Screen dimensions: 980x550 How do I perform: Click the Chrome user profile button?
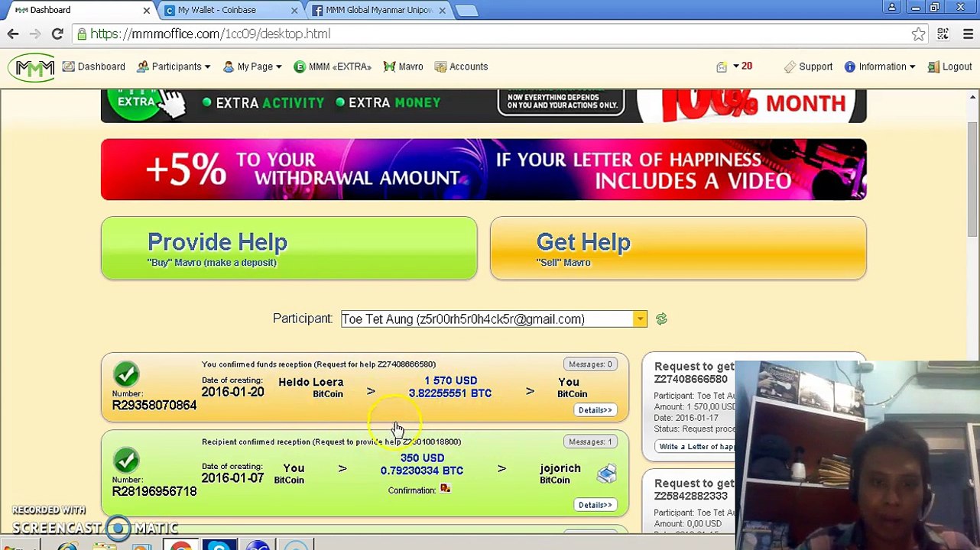tap(891, 8)
